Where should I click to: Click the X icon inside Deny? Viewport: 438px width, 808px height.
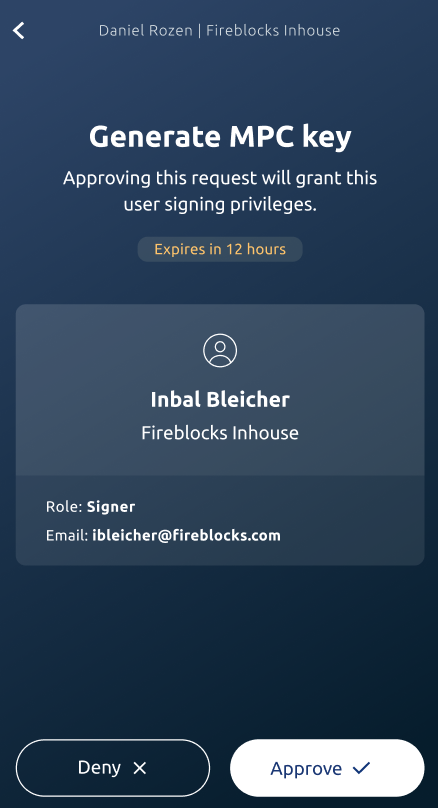click(140, 768)
